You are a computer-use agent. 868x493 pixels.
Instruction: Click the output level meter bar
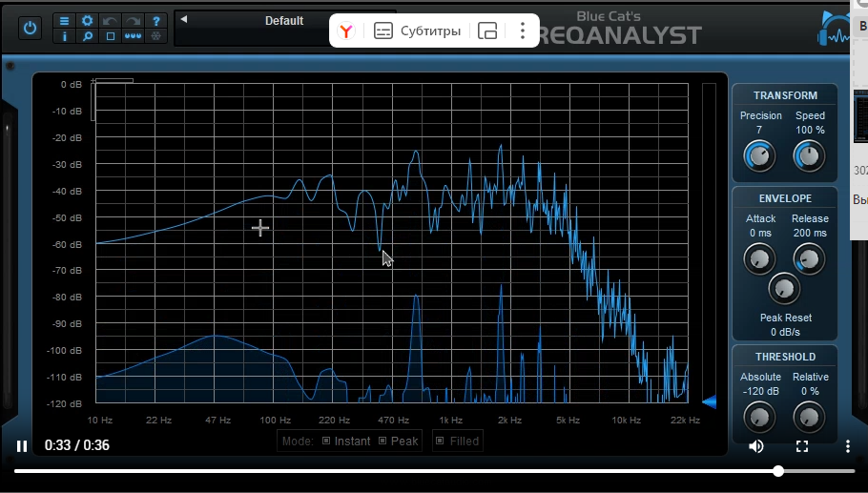[x=709, y=243]
